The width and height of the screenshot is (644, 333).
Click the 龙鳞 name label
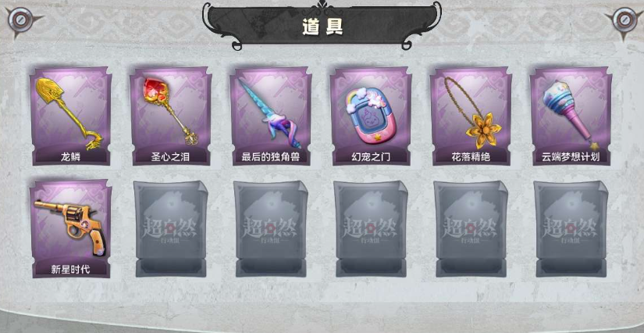[70, 157]
